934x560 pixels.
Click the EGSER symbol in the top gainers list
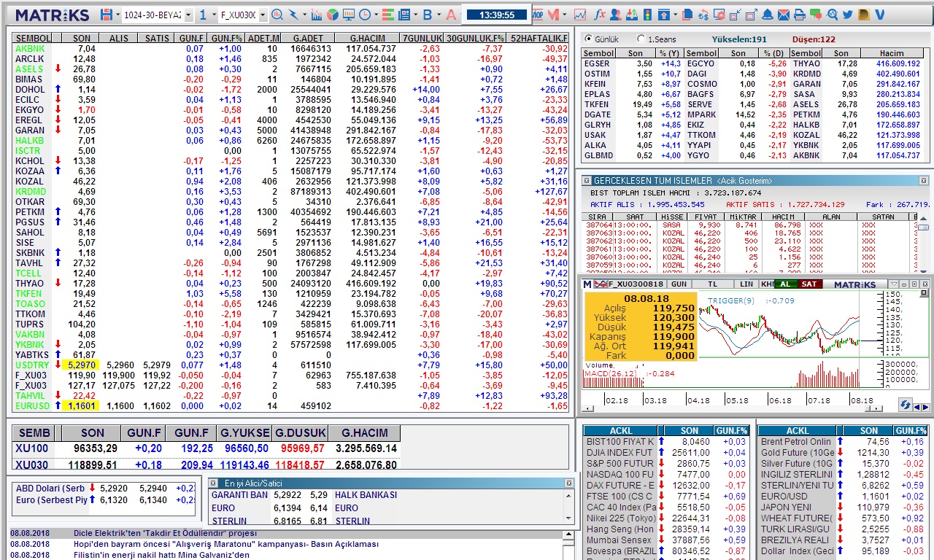click(x=597, y=63)
